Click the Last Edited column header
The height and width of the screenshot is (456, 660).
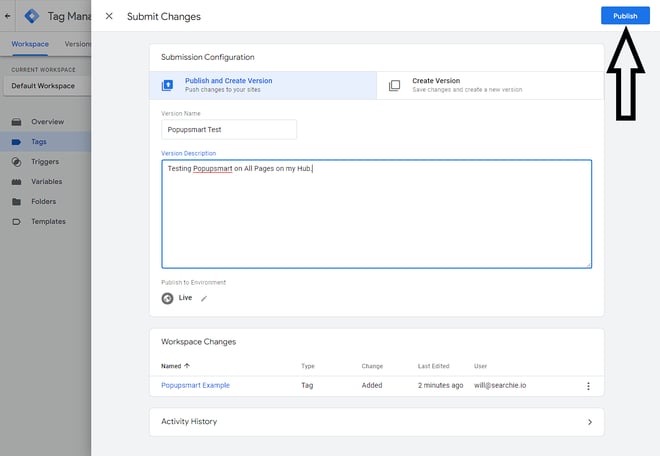(x=434, y=366)
